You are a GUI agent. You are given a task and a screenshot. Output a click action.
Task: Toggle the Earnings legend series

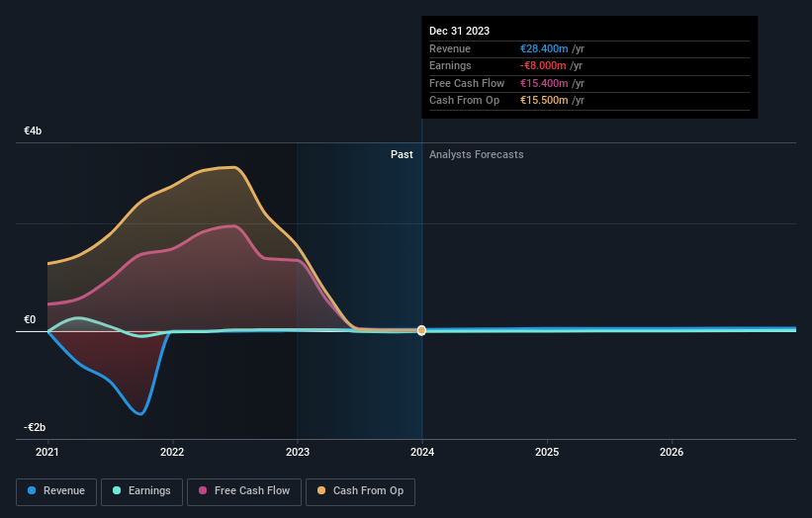[141, 491]
